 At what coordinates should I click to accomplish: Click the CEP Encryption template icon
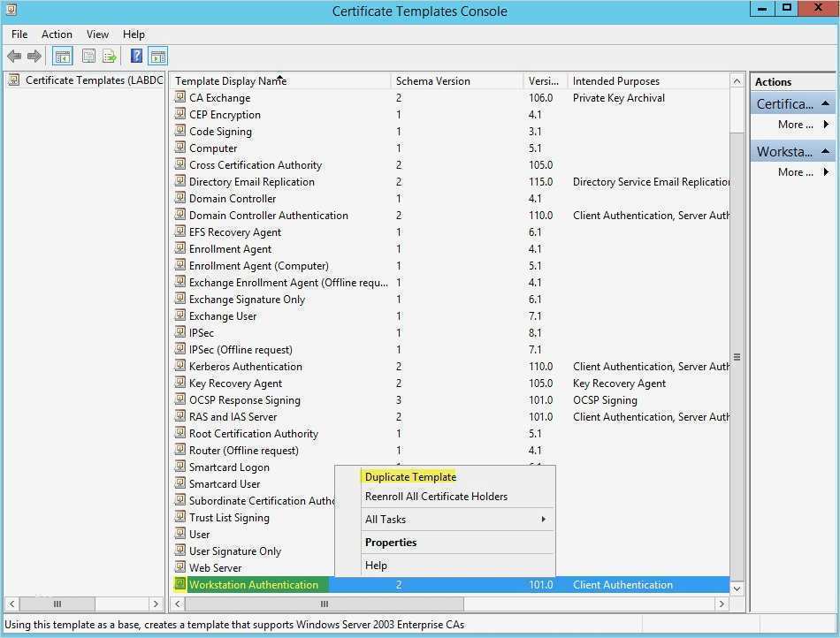[180, 114]
